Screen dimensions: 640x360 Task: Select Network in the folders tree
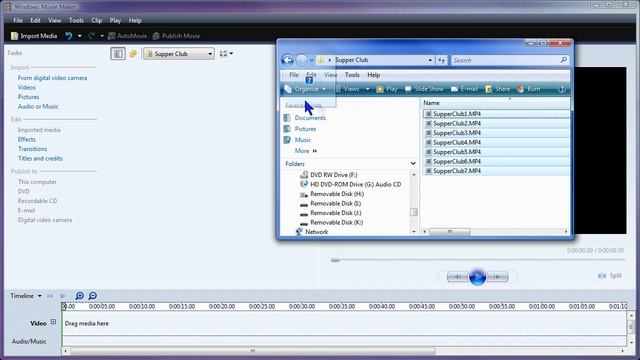(x=312, y=232)
